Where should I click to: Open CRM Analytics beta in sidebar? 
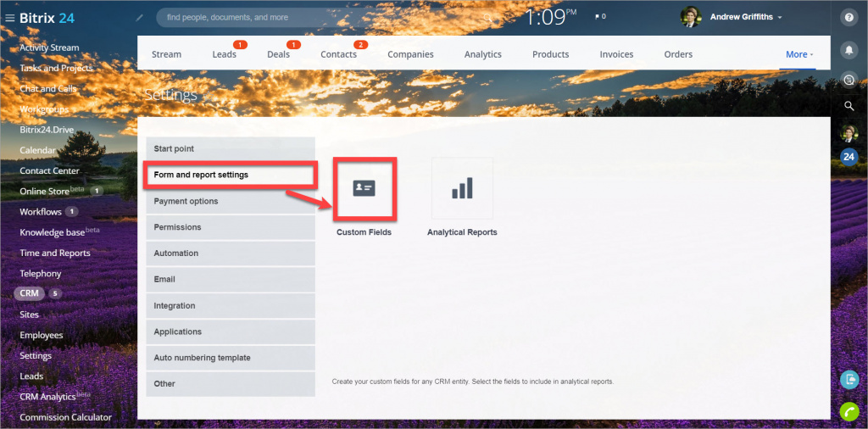tap(55, 396)
